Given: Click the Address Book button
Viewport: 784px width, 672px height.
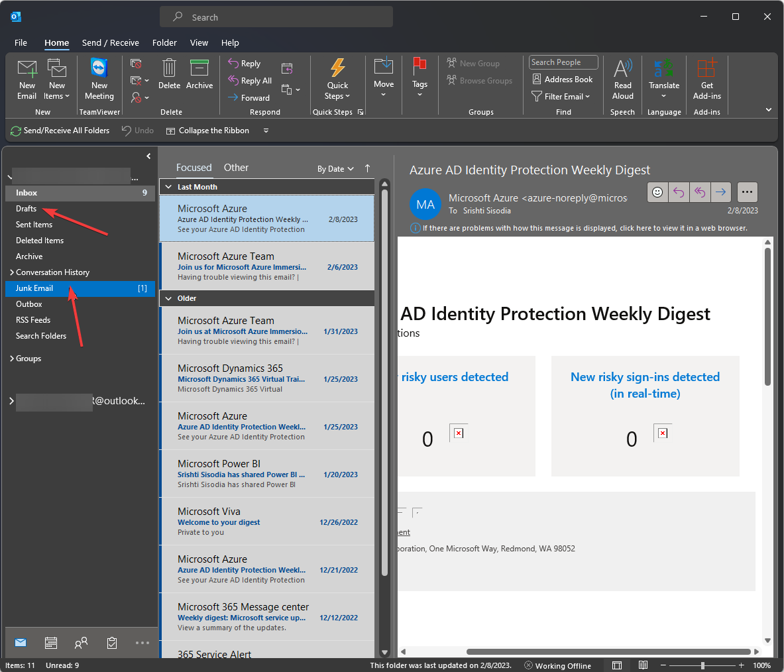Looking at the screenshot, I should tap(563, 79).
